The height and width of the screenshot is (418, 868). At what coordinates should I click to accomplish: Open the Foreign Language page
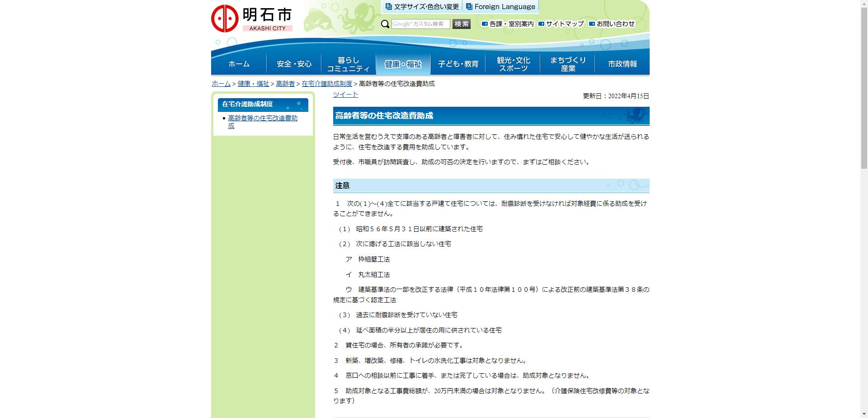500,7
